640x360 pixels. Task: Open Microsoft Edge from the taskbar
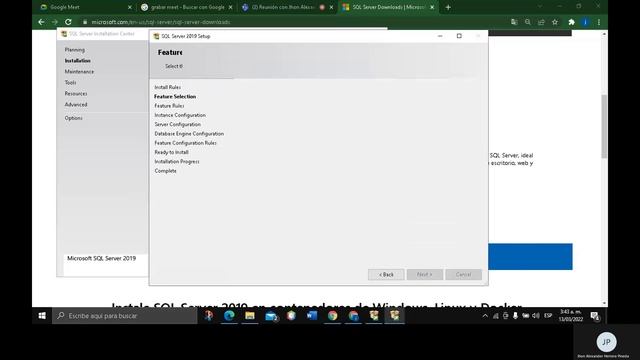click(x=229, y=316)
